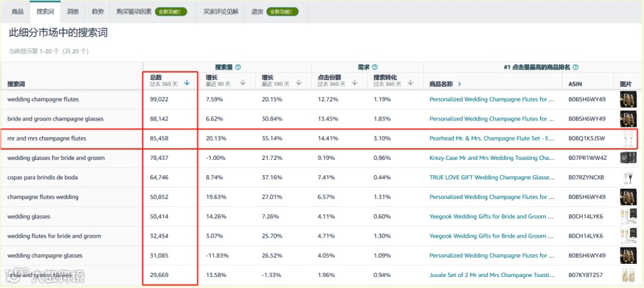Image resolution: width=644 pixels, height=288 pixels.
Task: Click ASIN B07KY8T2S7
Action: (586, 275)
